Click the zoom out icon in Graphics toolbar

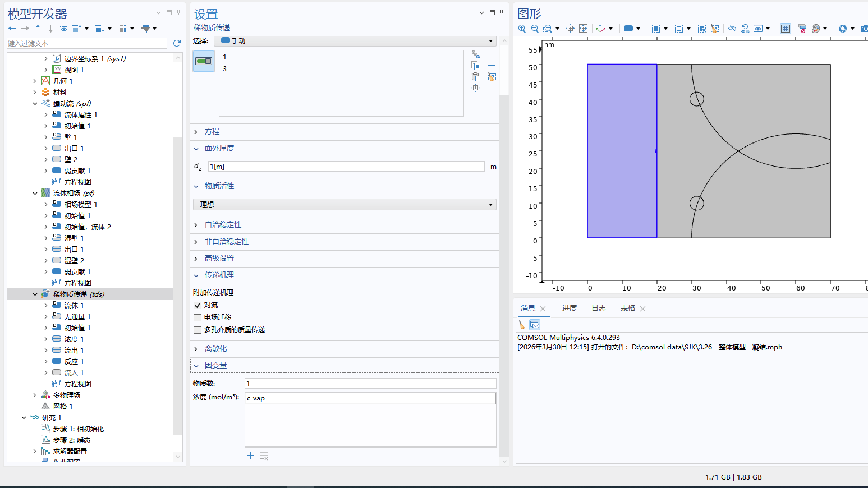click(535, 28)
